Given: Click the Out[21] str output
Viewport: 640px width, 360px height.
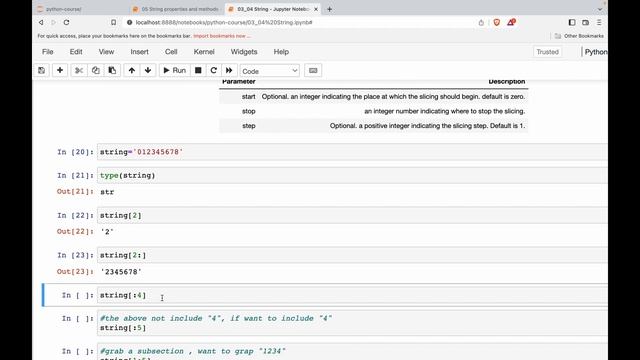Looking at the screenshot, I should [x=107, y=192].
